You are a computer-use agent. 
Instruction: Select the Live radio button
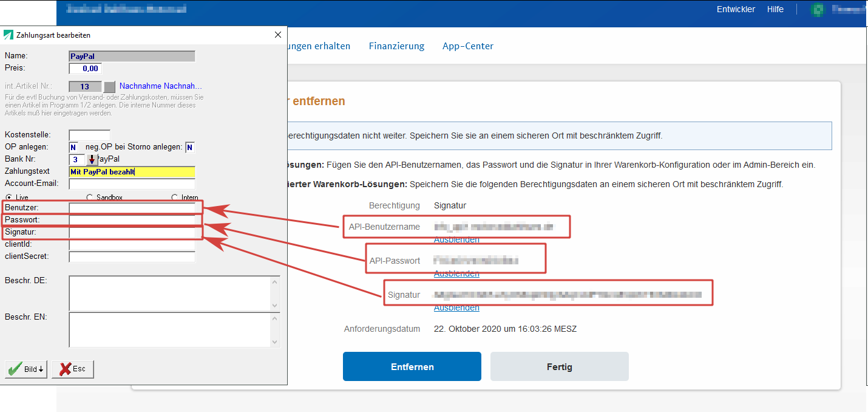coord(8,197)
